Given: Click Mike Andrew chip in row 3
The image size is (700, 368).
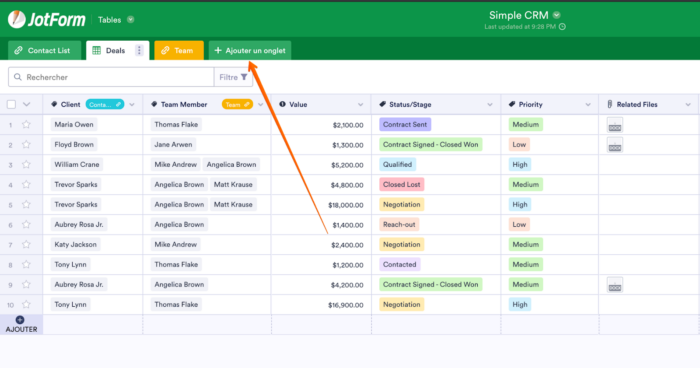Looking at the screenshot, I should [x=175, y=164].
